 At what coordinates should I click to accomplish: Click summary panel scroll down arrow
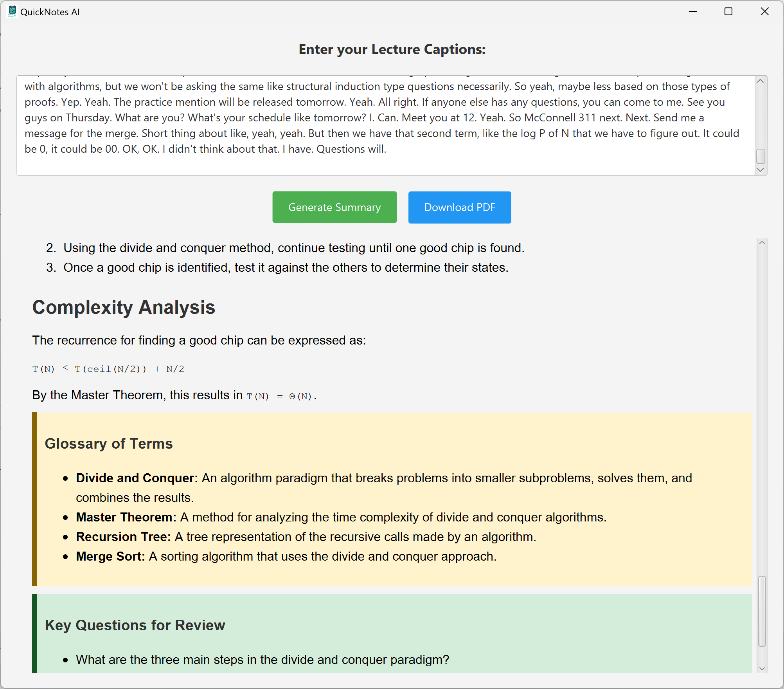pyautogui.click(x=761, y=669)
